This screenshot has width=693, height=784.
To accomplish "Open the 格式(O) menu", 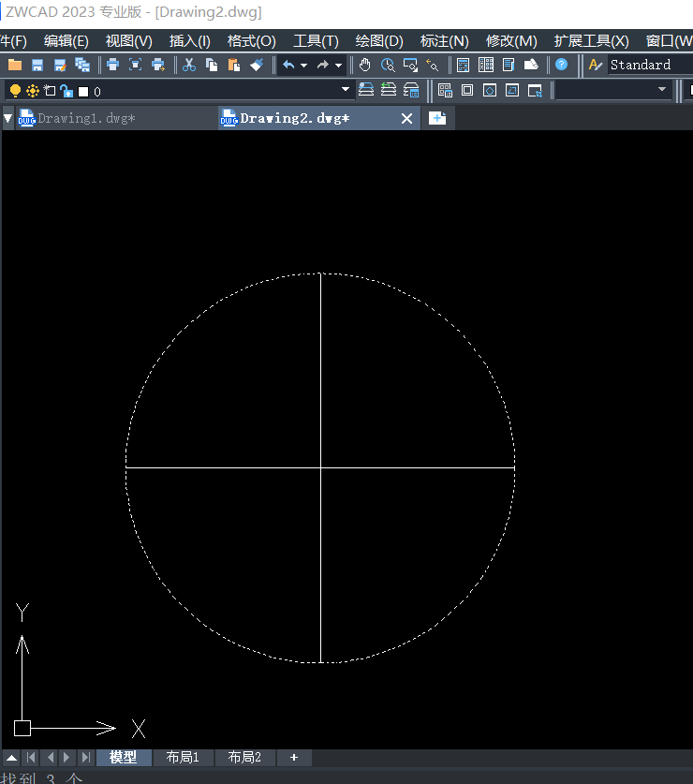I will (x=252, y=41).
